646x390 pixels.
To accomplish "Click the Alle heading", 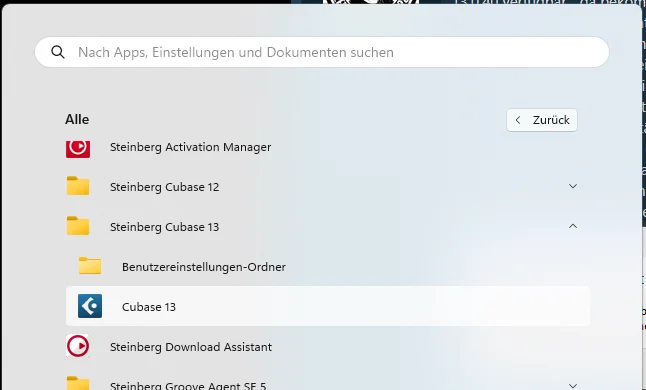I will 77,119.
